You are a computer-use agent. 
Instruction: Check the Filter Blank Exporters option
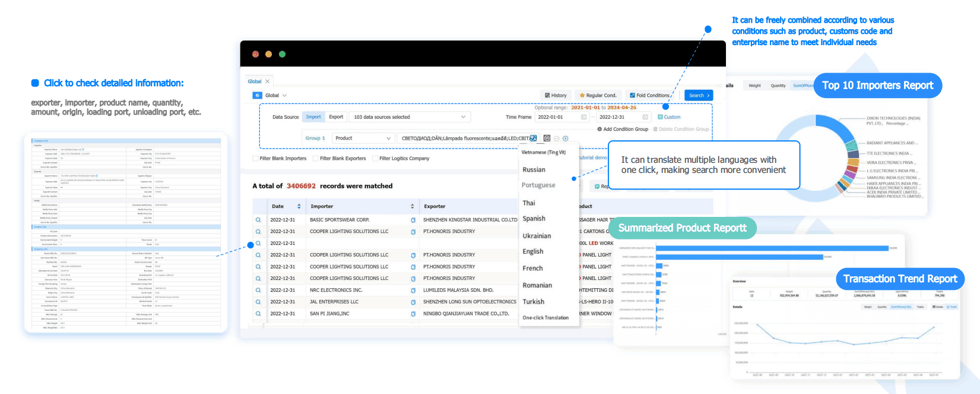coord(315,159)
